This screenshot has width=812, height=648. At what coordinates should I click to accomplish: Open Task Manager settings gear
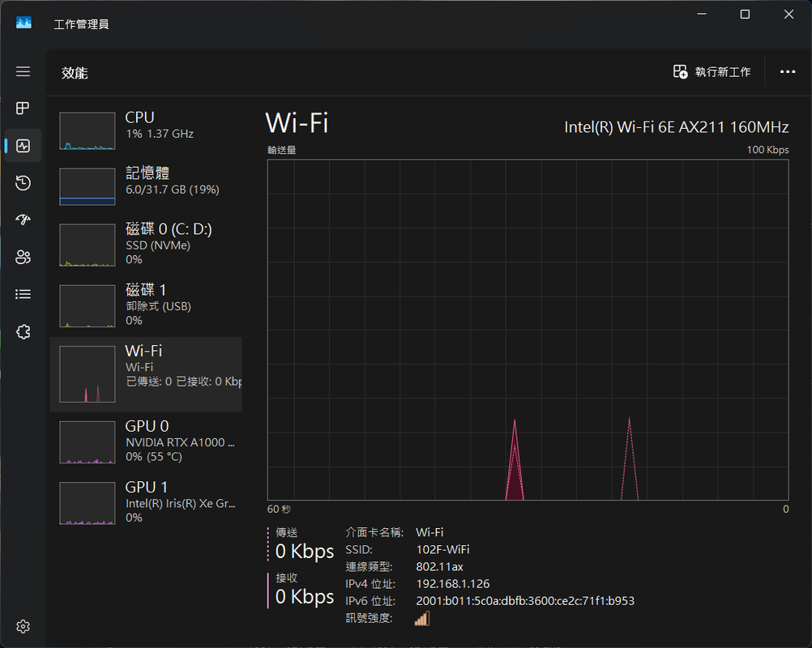point(23,626)
